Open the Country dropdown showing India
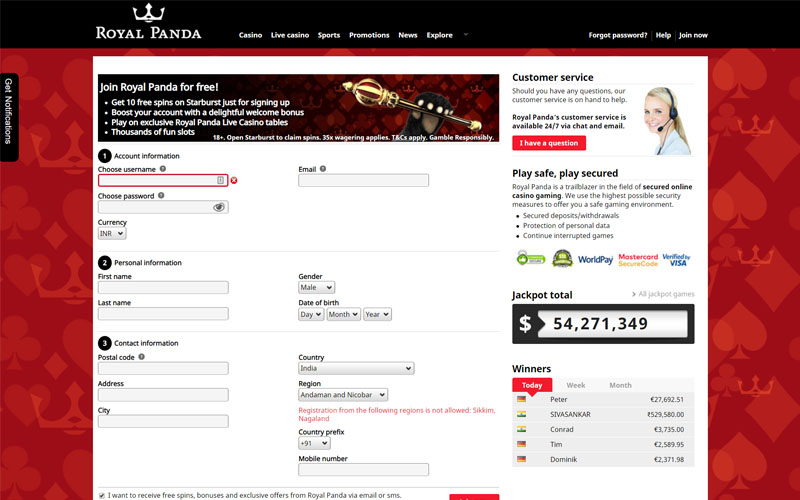The width and height of the screenshot is (800, 500). [356, 368]
